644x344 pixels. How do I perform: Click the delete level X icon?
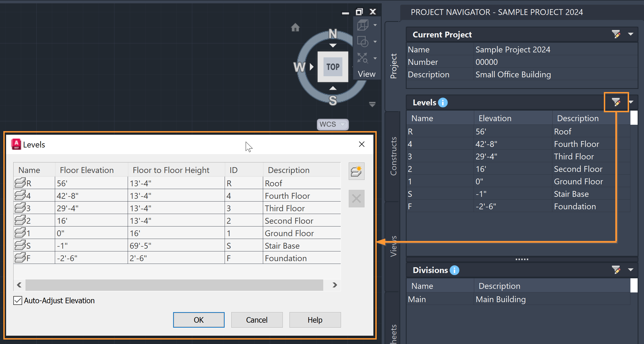(356, 198)
